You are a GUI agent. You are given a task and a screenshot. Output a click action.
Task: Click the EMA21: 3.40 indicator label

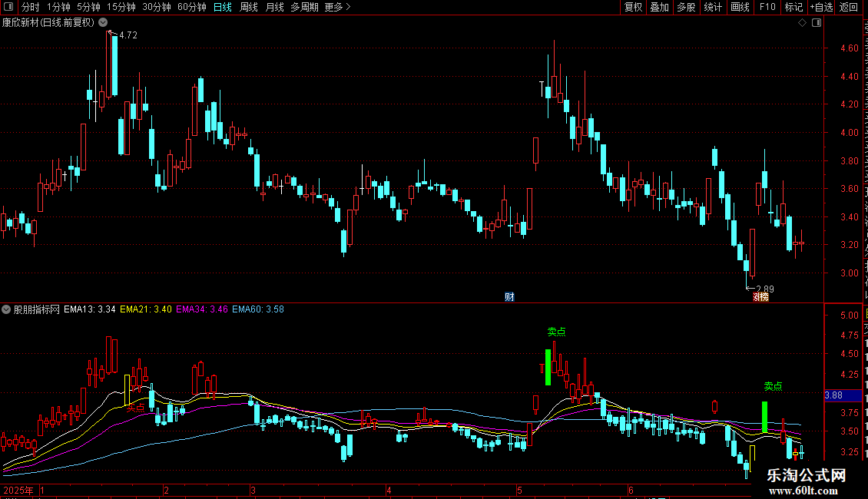pyautogui.click(x=146, y=309)
